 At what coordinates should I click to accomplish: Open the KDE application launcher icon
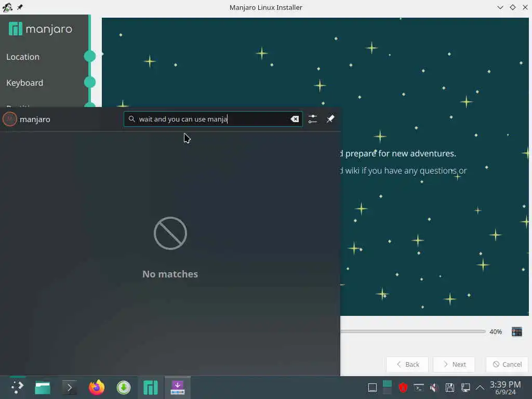click(17, 387)
